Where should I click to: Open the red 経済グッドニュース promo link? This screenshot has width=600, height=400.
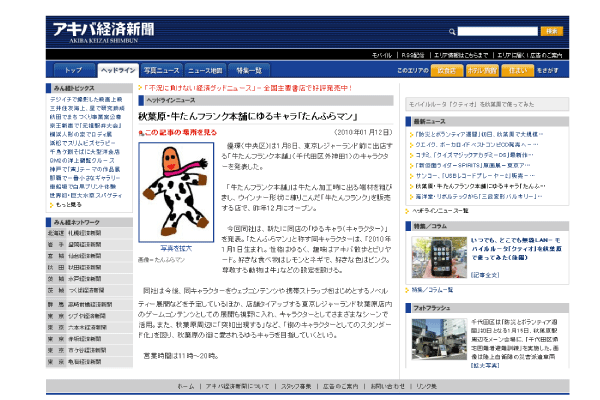[248, 88]
